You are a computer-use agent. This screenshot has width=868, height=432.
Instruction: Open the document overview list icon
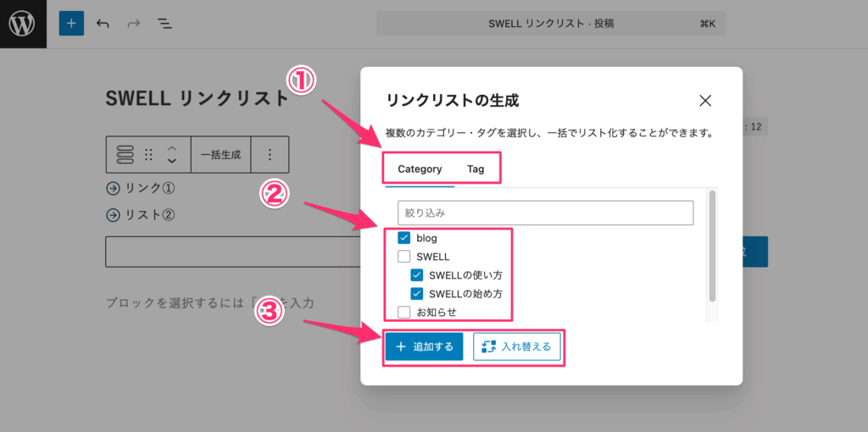click(164, 24)
